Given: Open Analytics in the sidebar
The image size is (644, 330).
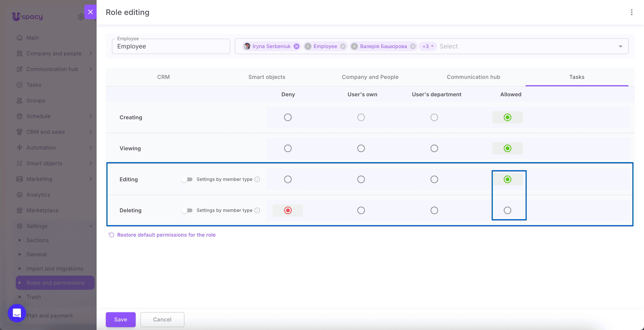Looking at the screenshot, I should (38, 195).
